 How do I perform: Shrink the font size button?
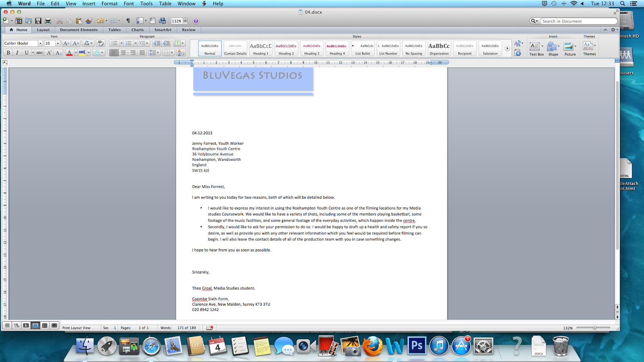click(x=76, y=43)
